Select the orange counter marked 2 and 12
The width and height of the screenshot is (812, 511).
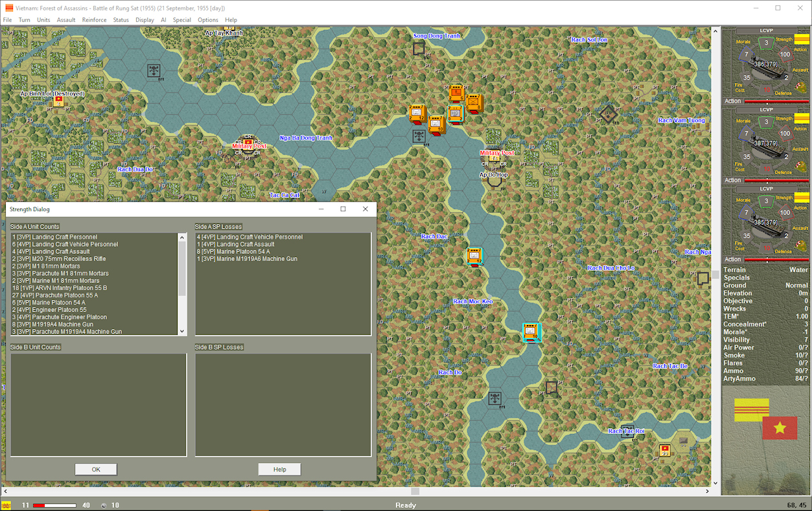point(417,113)
